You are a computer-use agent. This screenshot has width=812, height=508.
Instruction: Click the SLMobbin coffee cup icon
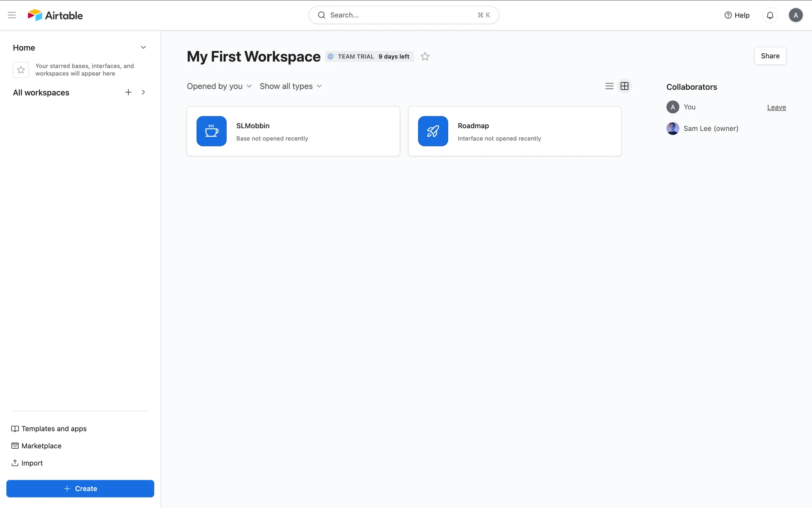click(211, 131)
